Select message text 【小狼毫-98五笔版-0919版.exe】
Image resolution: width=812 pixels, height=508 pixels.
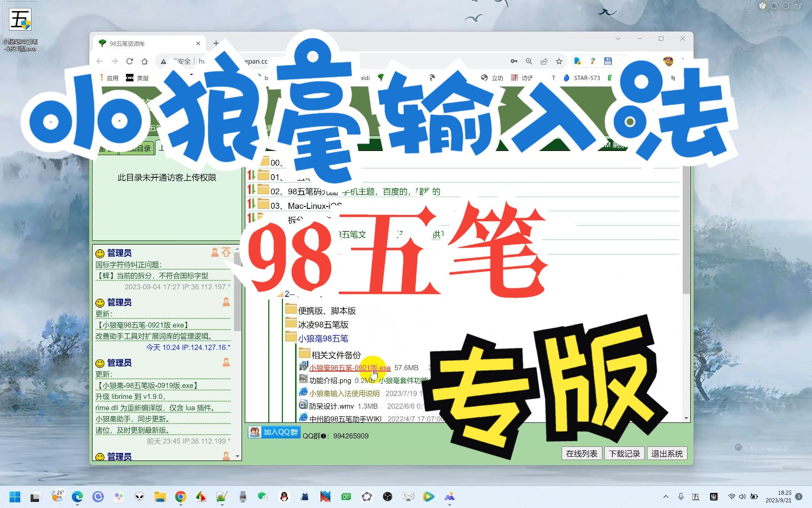148,385
